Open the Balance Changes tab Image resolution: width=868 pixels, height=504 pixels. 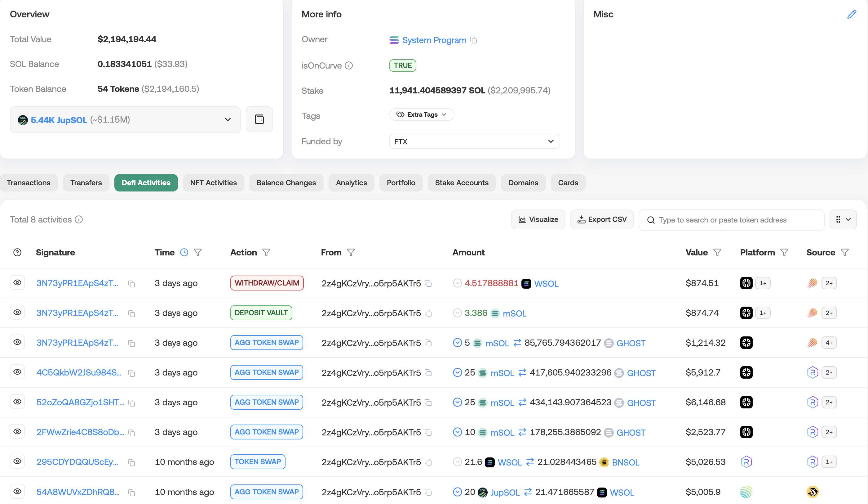tap(286, 183)
